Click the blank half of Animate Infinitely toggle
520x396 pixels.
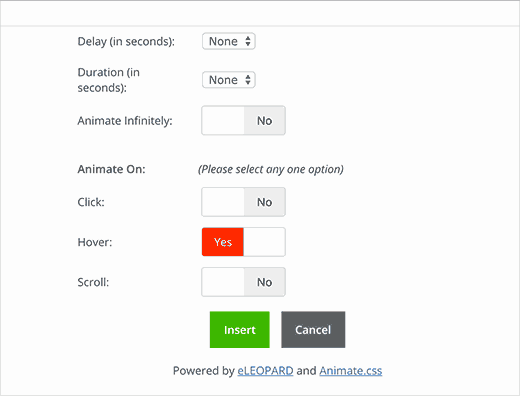pos(223,121)
